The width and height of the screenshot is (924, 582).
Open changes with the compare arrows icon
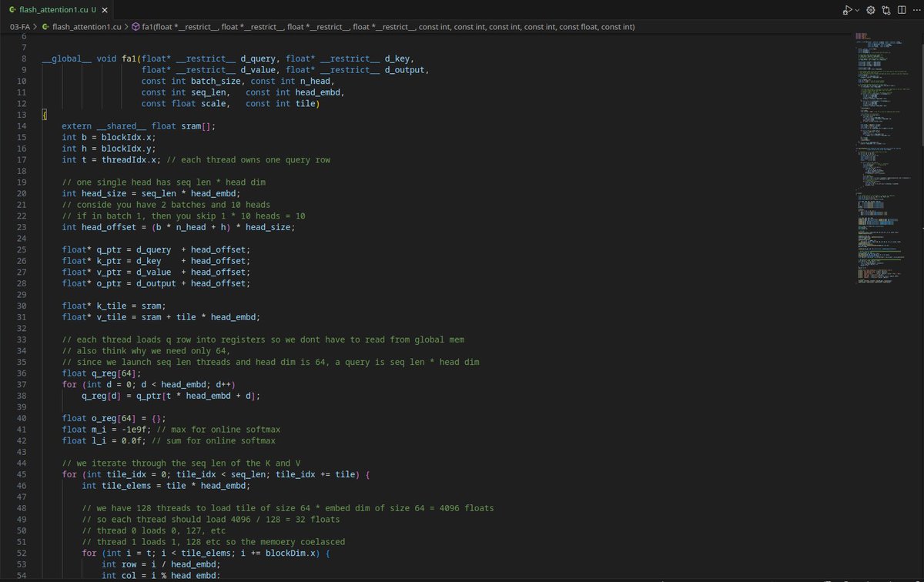pyautogui.click(x=885, y=10)
